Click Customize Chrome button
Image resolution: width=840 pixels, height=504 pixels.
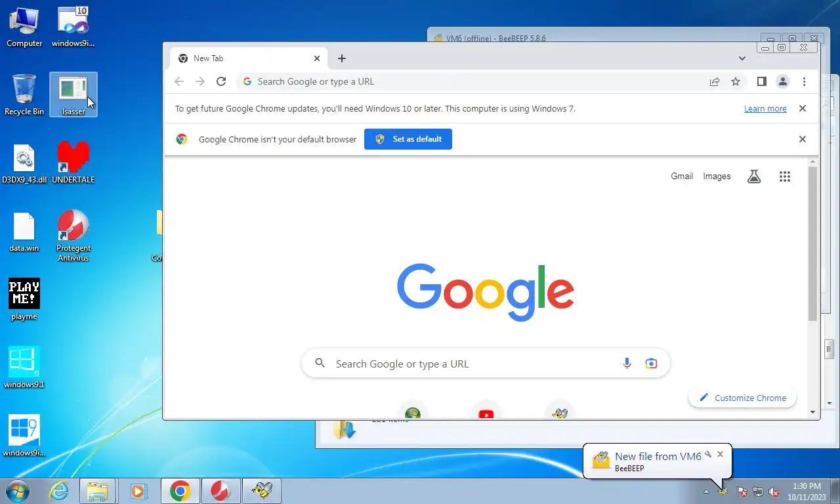pyautogui.click(x=743, y=398)
